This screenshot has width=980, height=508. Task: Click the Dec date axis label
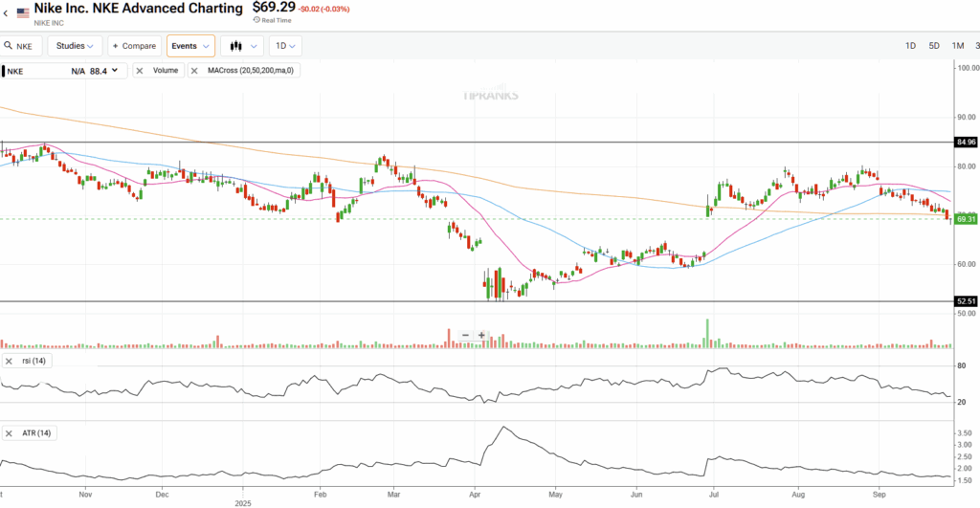tap(162, 495)
